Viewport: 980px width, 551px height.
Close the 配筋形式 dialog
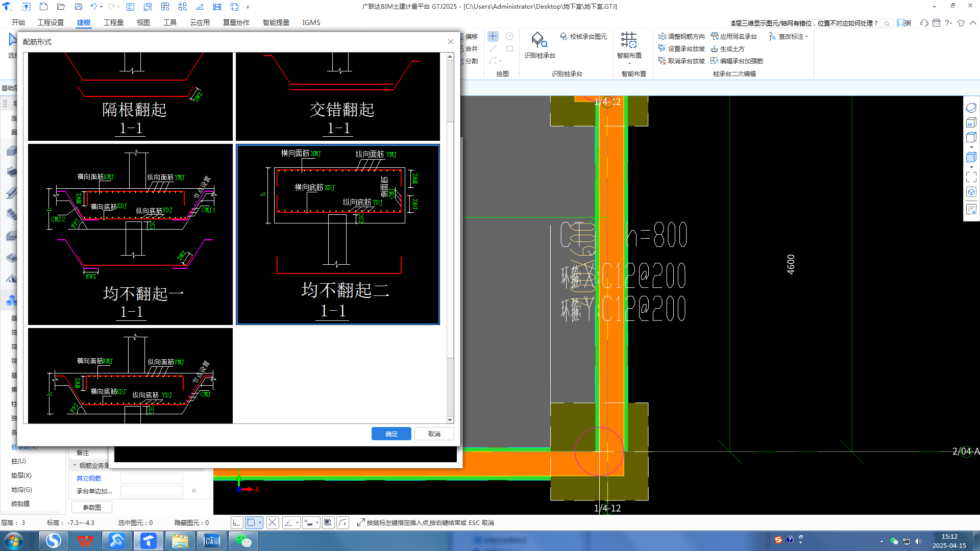pyautogui.click(x=451, y=42)
